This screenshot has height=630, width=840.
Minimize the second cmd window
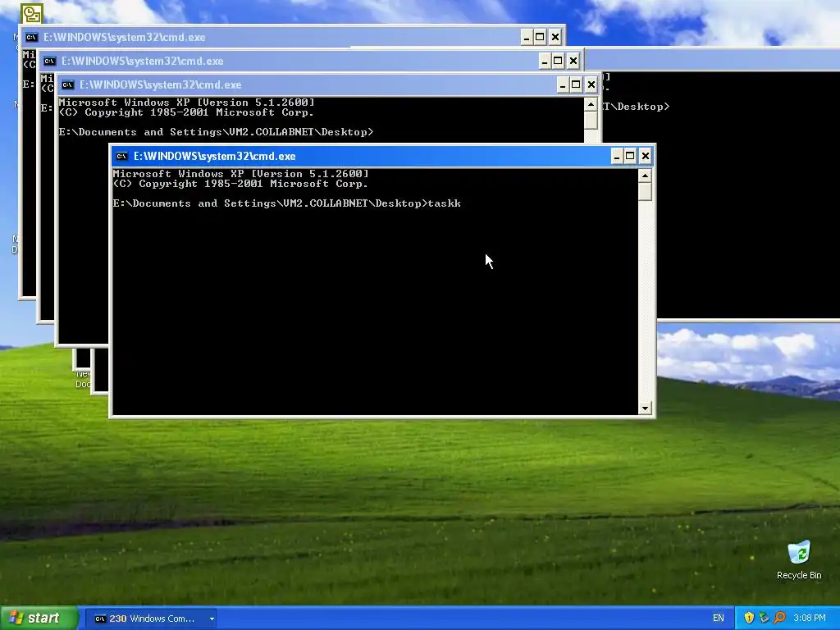coord(545,61)
